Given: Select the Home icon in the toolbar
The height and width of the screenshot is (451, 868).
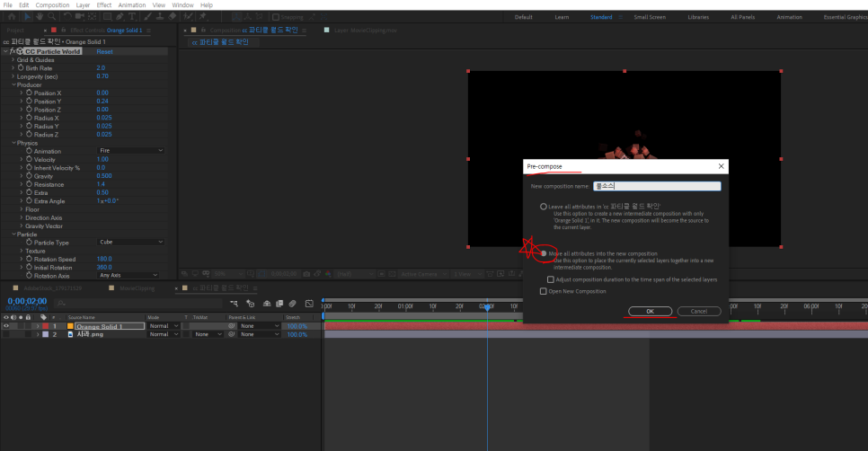Looking at the screenshot, I should point(12,17).
